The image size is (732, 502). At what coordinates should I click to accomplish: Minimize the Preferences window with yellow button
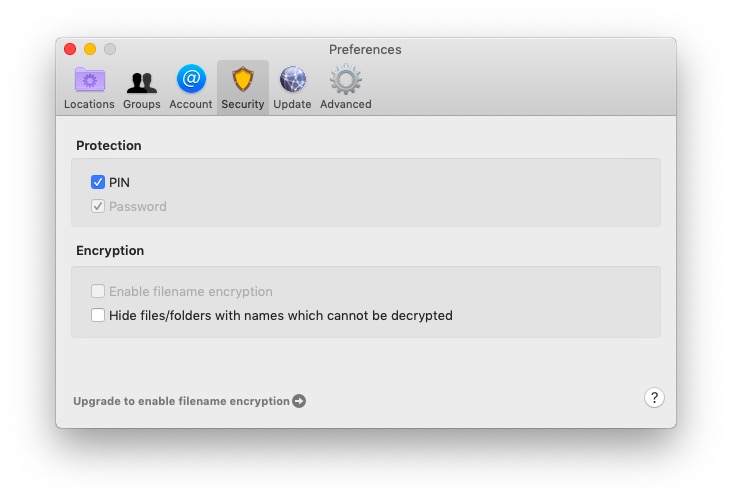90,49
